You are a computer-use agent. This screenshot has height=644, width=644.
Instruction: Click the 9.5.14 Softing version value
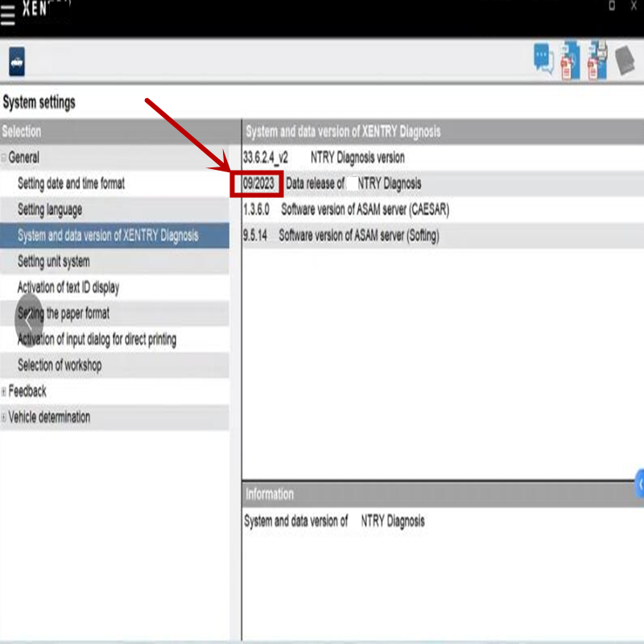254,235
